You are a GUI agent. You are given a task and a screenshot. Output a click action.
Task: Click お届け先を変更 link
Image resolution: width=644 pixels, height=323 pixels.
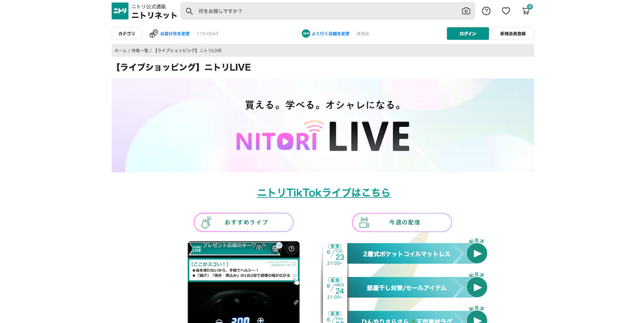coord(175,34)
